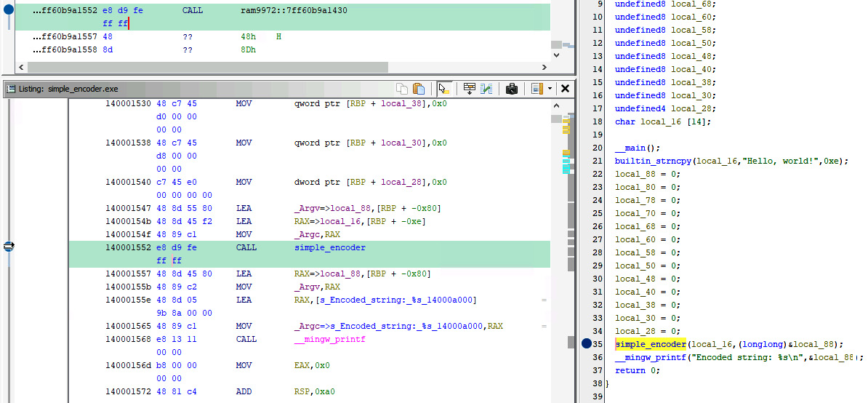Screen dimensions: 868x403
Task: Click '48h' value in upper listing
Action: click(x=249, y=36)
